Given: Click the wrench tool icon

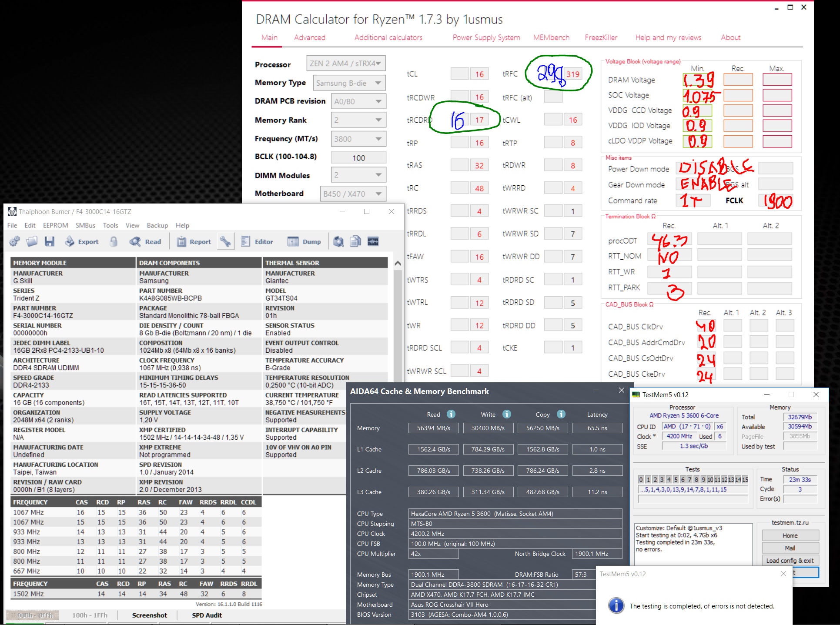Looking at the screenshot, I should [225, 241].
